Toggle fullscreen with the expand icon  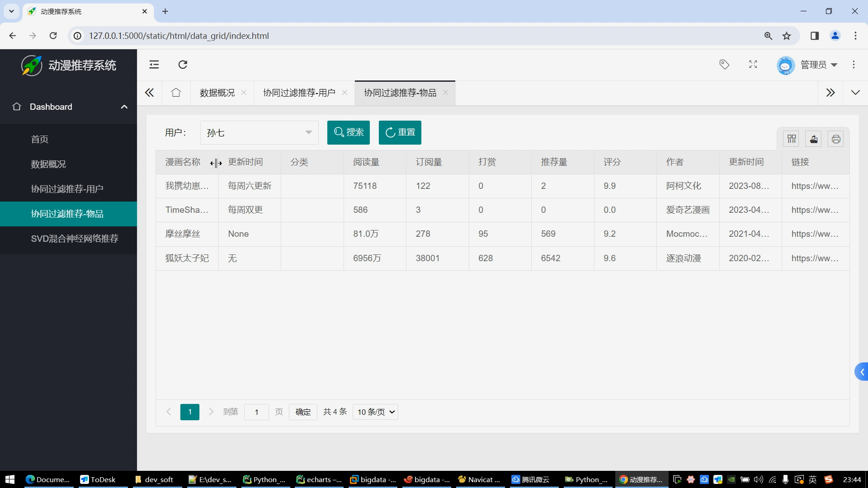pyautogui.click(x=753, y=65)
